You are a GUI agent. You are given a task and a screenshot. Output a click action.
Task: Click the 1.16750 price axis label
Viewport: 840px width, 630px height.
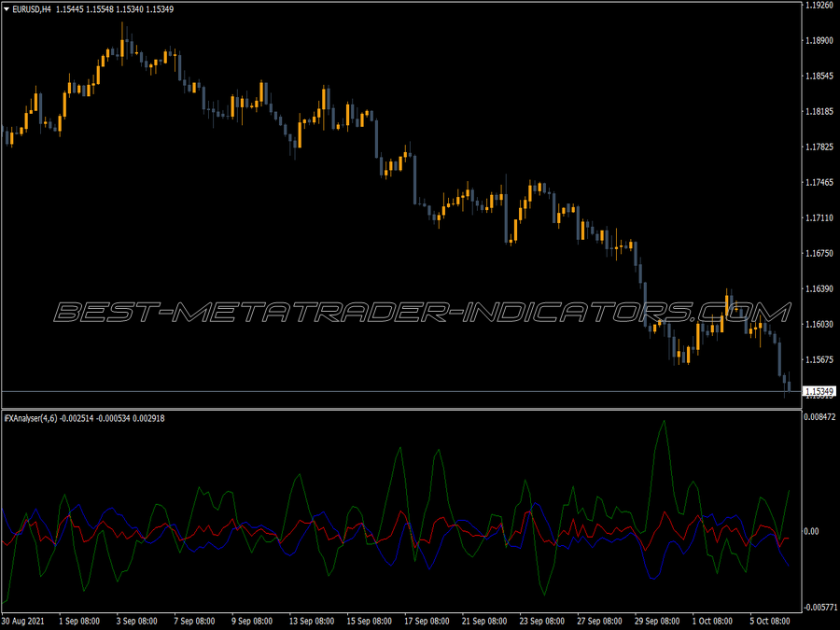(x=819, y=253)
